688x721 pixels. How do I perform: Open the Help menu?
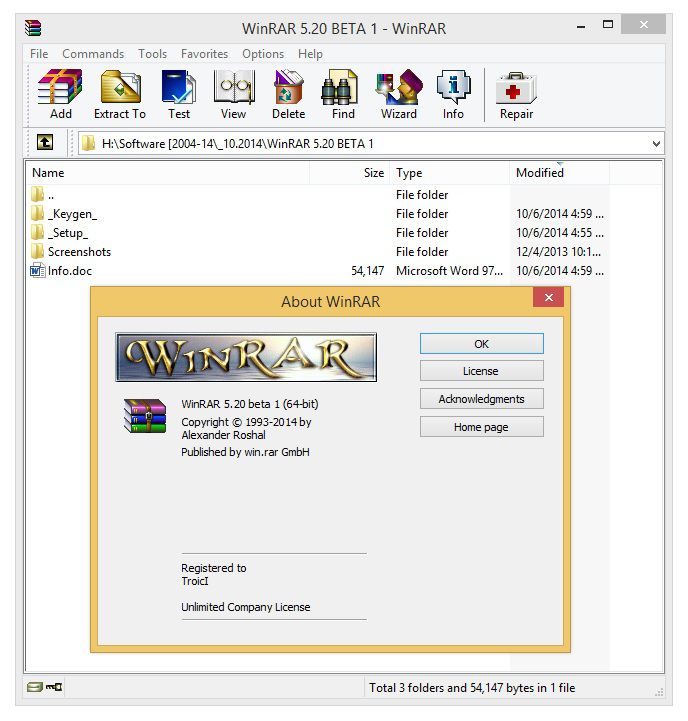click(310, 54)
